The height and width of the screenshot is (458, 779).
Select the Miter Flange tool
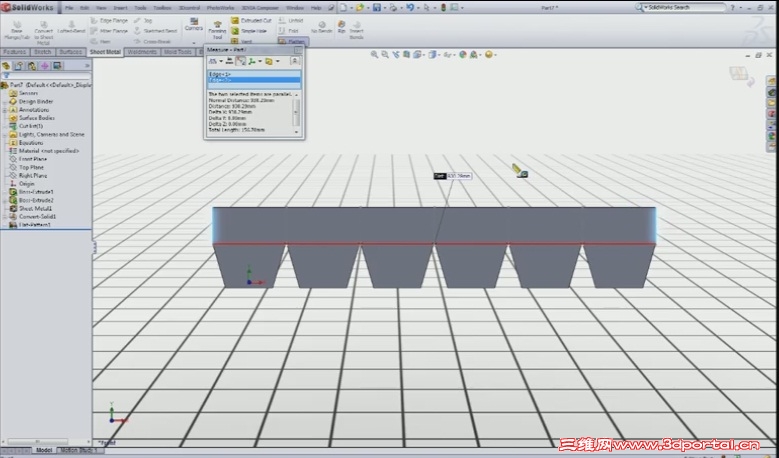point(109,31)
